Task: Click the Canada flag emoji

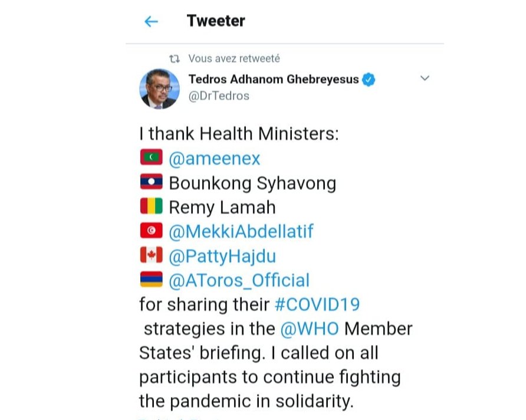Action: click(x=151, y=255)
